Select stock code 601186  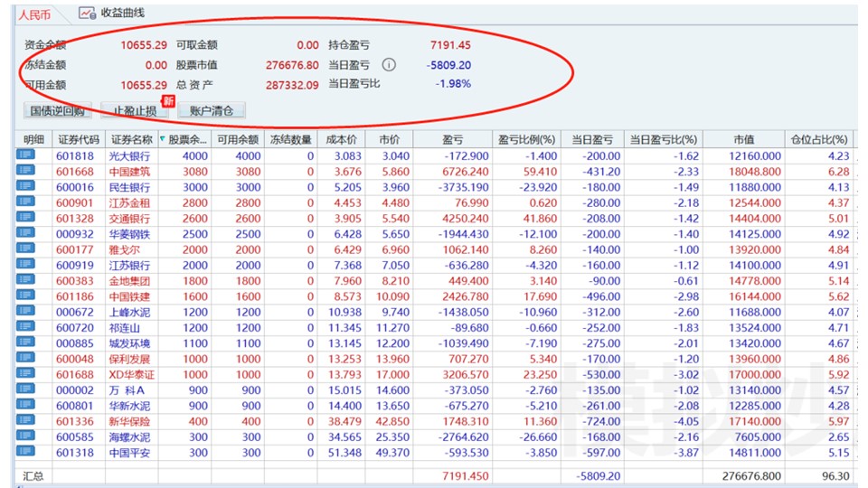pyautogui.click(x=75, y=296)
